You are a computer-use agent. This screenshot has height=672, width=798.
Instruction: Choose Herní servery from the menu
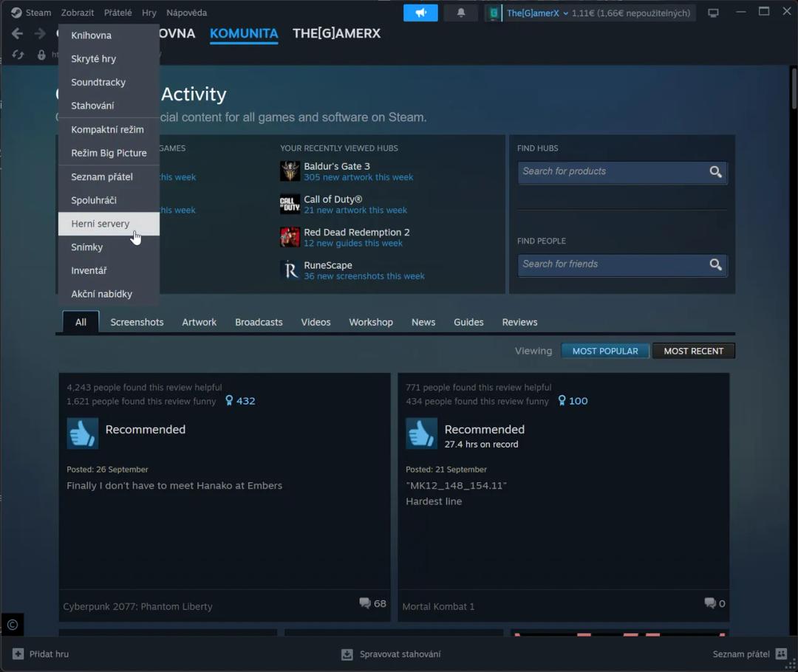(109, 224)
